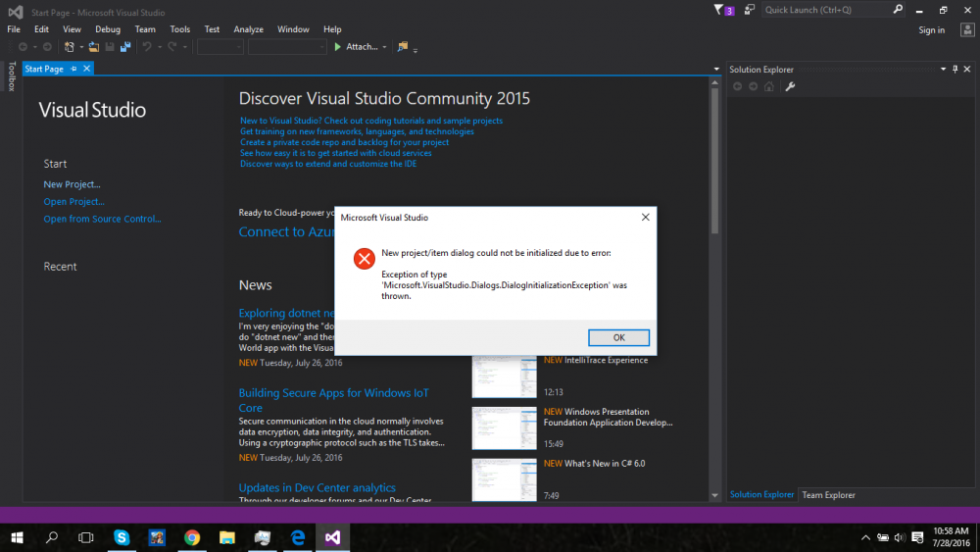Click the account picture icon
Screen dimensions: 980x552
[x=967, y=29]
